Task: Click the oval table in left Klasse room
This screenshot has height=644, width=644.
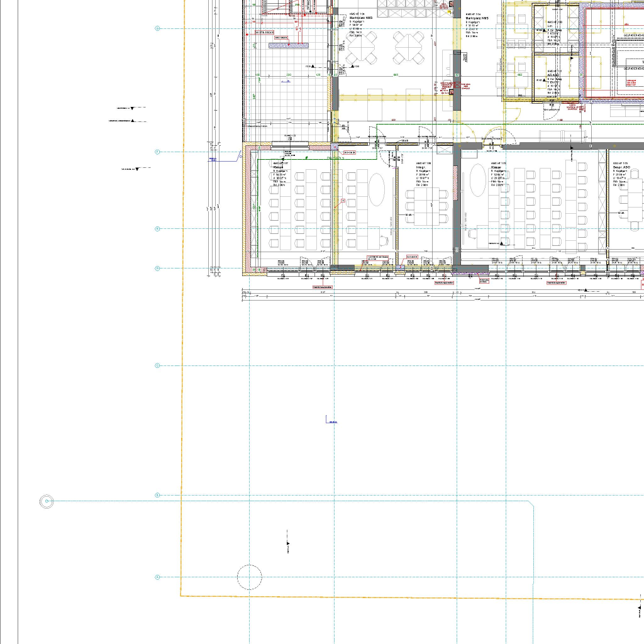Action: 377,189
